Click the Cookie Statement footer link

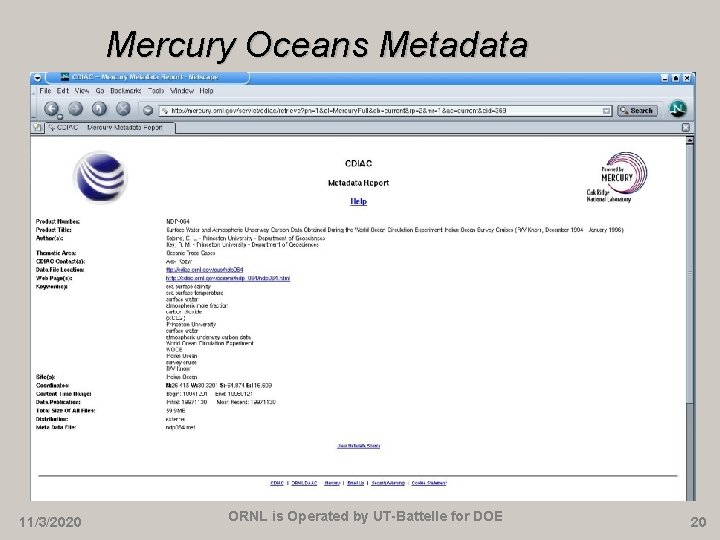429,483
